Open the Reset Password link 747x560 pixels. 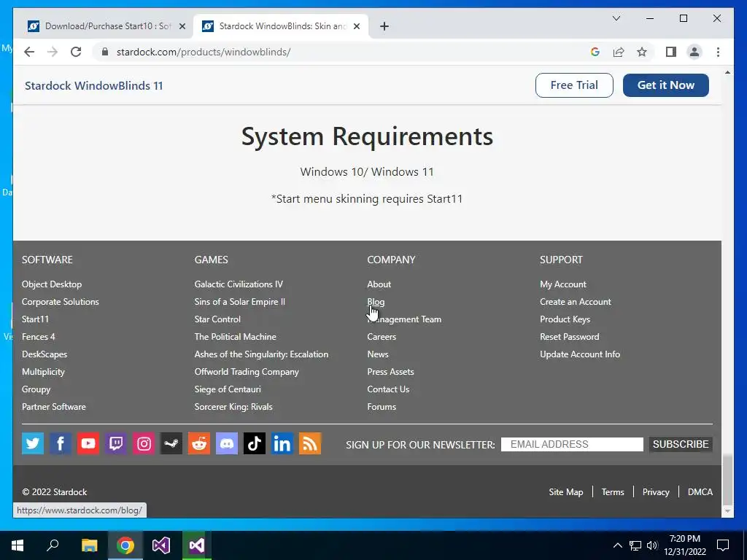pos(569,337)
